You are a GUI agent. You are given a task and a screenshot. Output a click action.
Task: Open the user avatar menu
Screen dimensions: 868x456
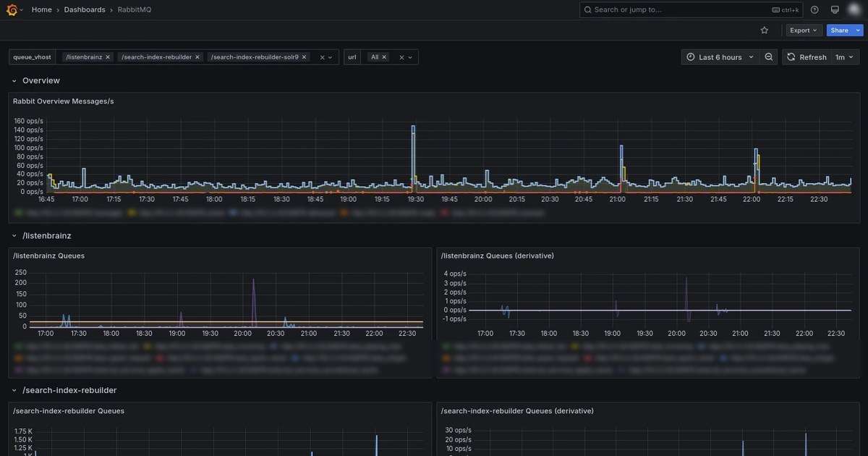(854, 9)
